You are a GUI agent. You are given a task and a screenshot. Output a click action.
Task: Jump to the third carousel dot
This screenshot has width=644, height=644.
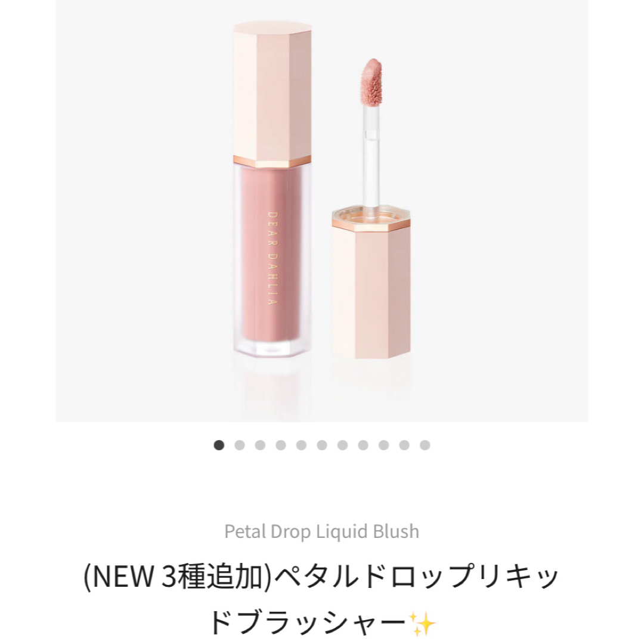tap(260, 445)
